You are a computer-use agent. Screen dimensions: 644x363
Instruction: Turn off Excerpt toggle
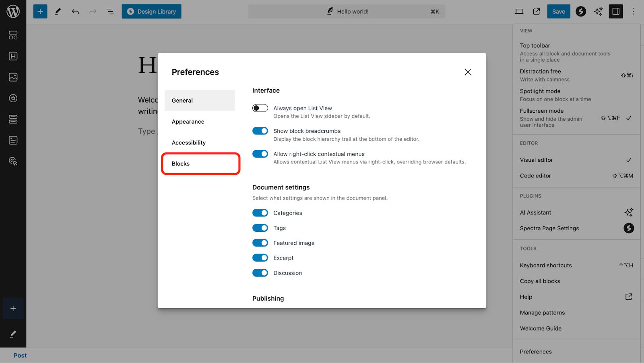260,258
